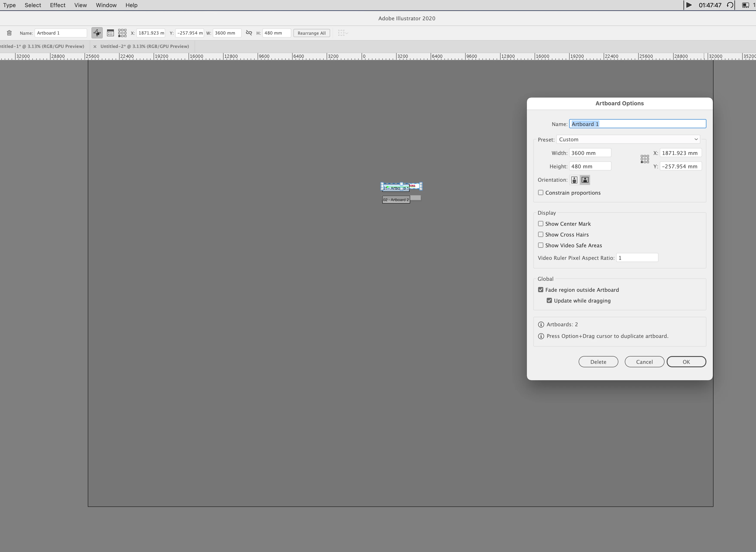Click OK in Artboard Options

coord(686,362)
